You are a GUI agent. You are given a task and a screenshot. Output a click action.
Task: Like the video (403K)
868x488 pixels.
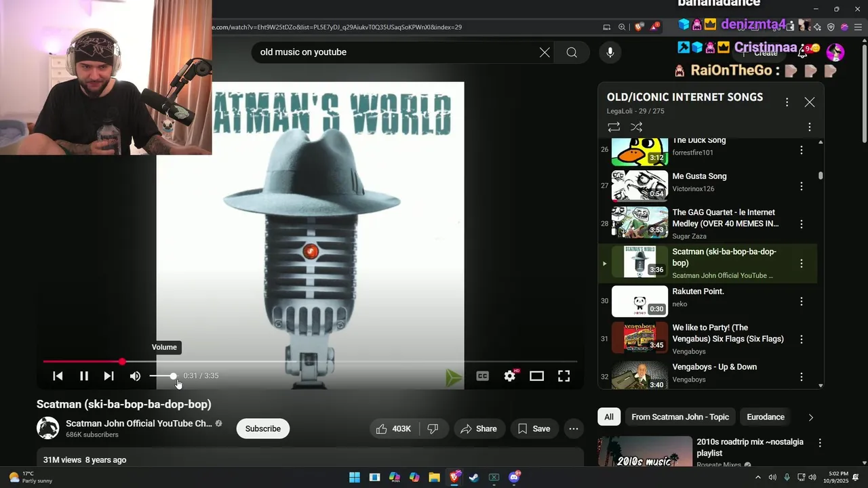[x=394, y=428]
